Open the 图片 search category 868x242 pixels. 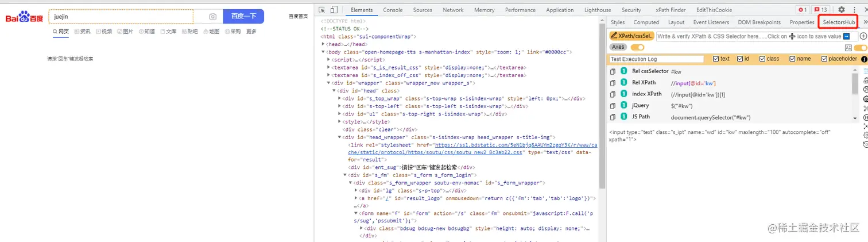125,32
